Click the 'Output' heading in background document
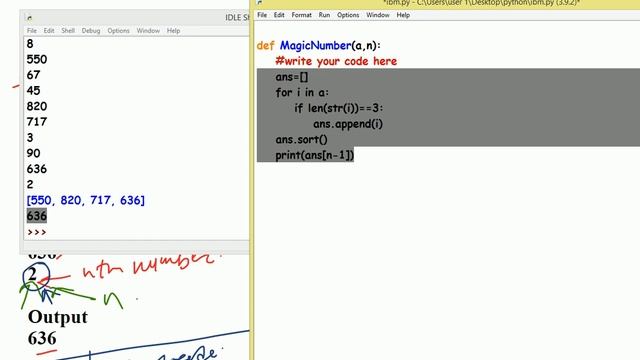Viewport: 640px width, 360px height. (x=58, y=317)
